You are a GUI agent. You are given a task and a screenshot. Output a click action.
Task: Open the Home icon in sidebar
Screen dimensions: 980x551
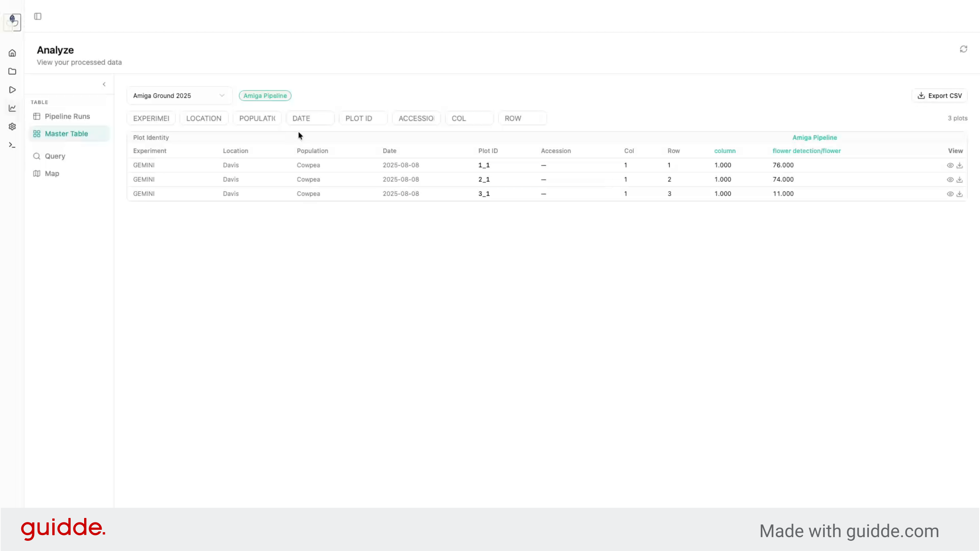[12, 53]
